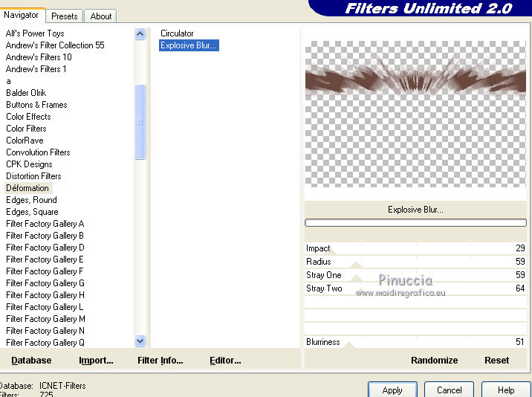Image resolution: width=532 pixels, height=397 pixels.
Task: Click the Stray Two slider
Action: click(415, 288)
